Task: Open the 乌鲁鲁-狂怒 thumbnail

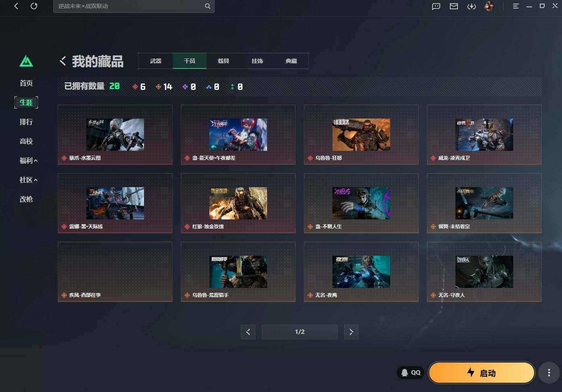Action: coord(361,135)
